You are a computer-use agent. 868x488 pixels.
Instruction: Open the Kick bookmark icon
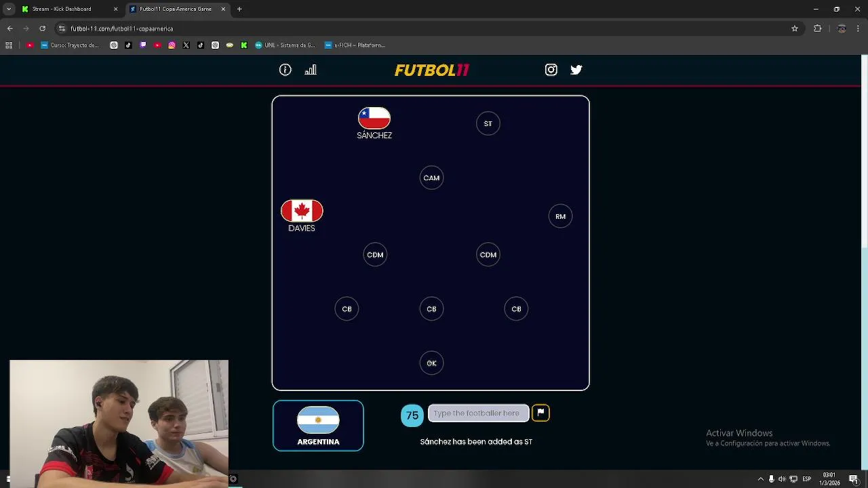pos(244,45)
